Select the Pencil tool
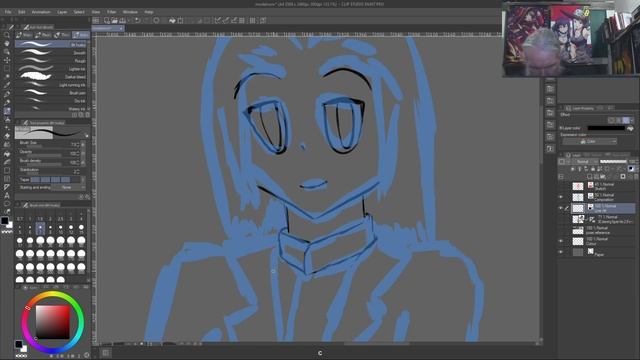The image size is (640, 360). 7,102
